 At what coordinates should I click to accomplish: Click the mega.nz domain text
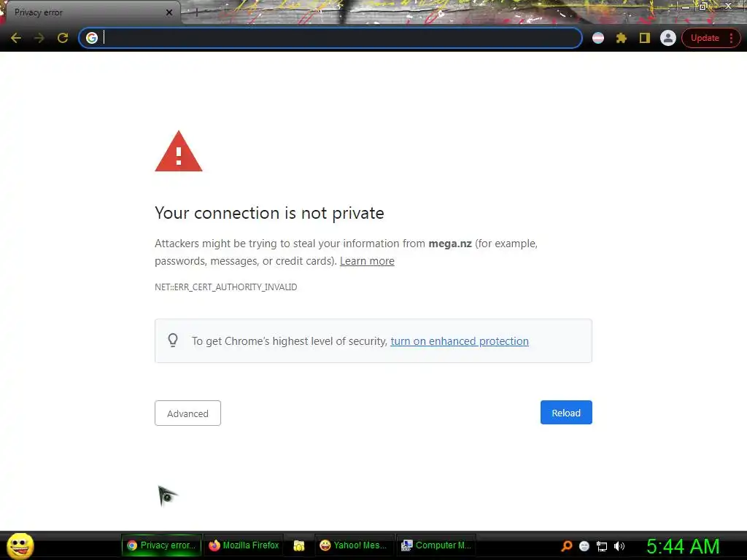[449, 244]
